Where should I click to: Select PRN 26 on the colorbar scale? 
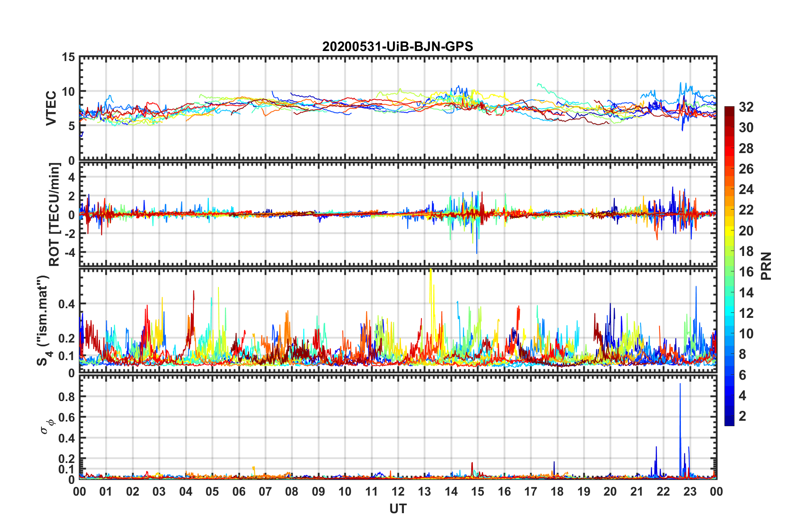[x=746, y=169]
